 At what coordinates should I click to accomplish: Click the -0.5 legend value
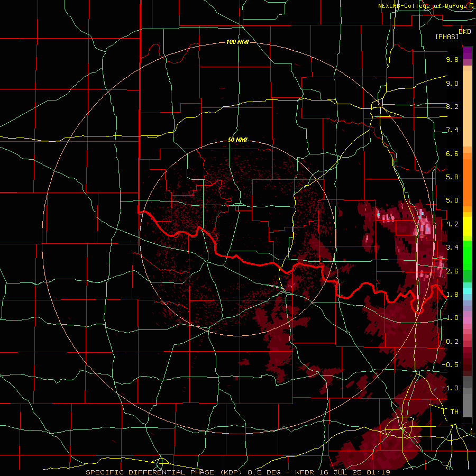(x=450, y=364)
